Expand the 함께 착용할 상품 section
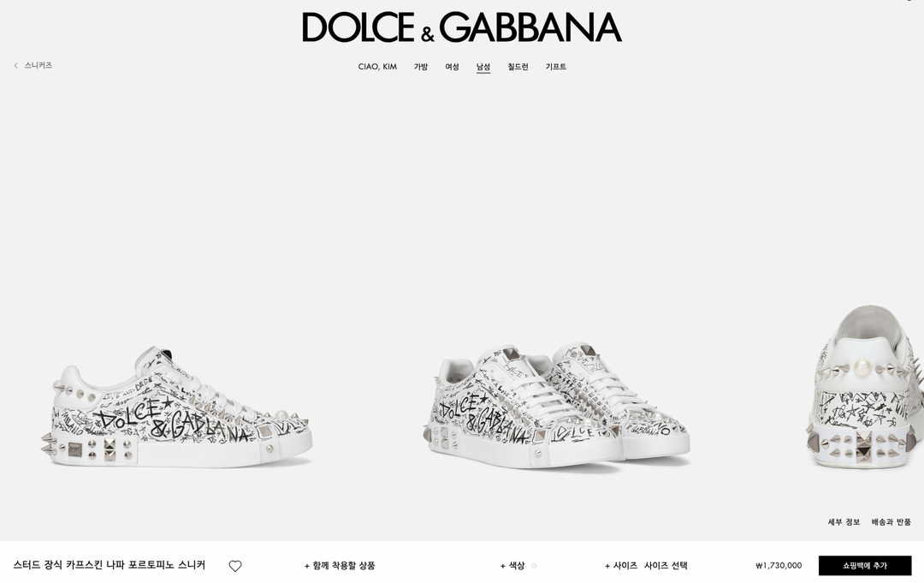Image resolution: width=924 pixels, height=583 pixels. point(340,566)
